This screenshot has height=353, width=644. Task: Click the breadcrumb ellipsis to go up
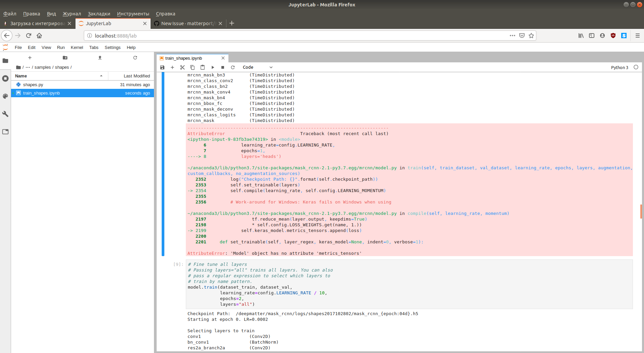pyautogui.click(x=28, y=67)
